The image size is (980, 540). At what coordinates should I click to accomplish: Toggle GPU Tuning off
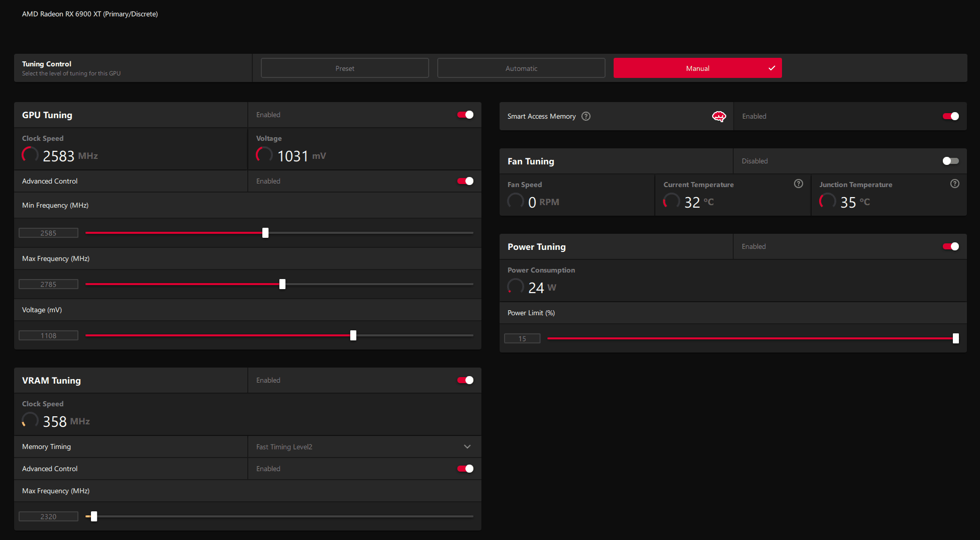465,115
